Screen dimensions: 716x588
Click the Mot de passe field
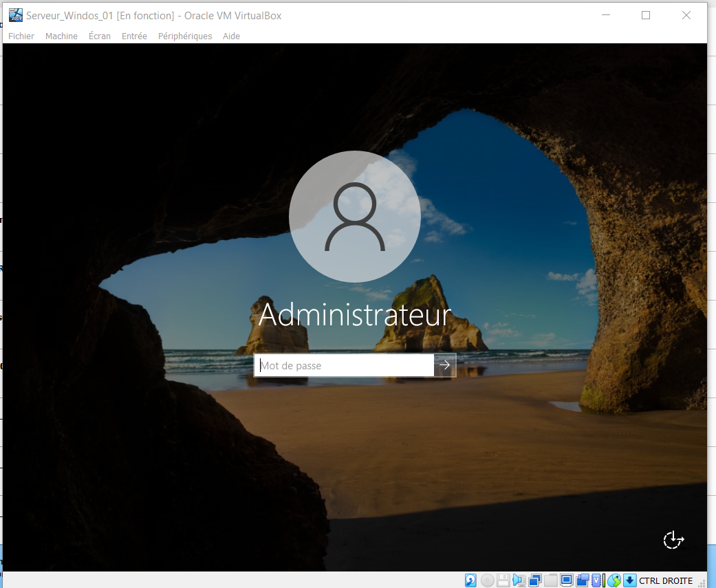344,366
